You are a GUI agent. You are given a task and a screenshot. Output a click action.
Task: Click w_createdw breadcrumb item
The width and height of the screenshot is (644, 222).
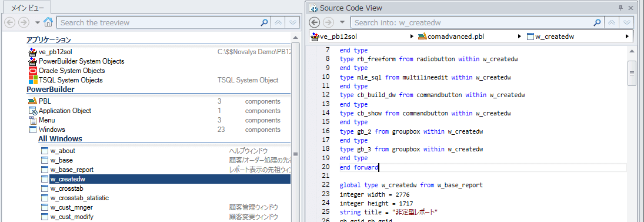coord(550,37)
